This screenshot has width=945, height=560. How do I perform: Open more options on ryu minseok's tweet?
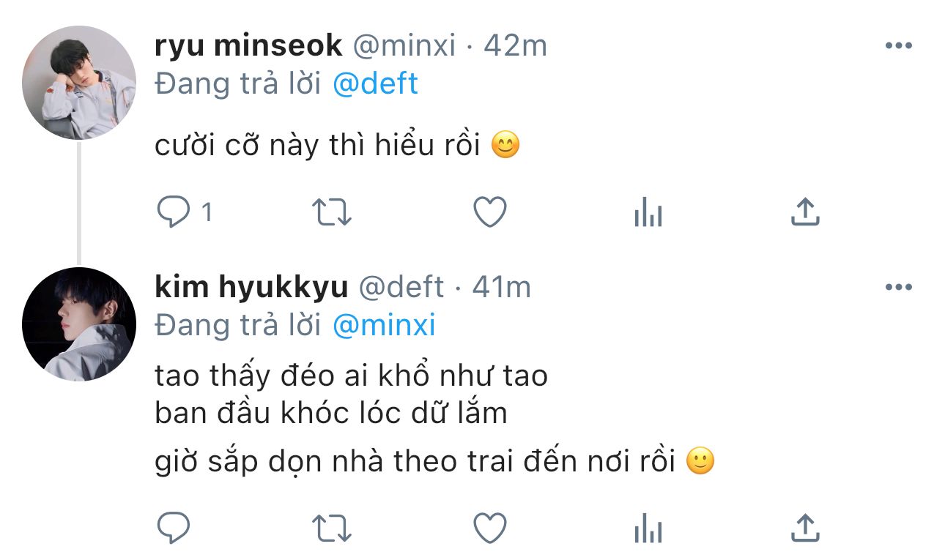tap(898, 46)
